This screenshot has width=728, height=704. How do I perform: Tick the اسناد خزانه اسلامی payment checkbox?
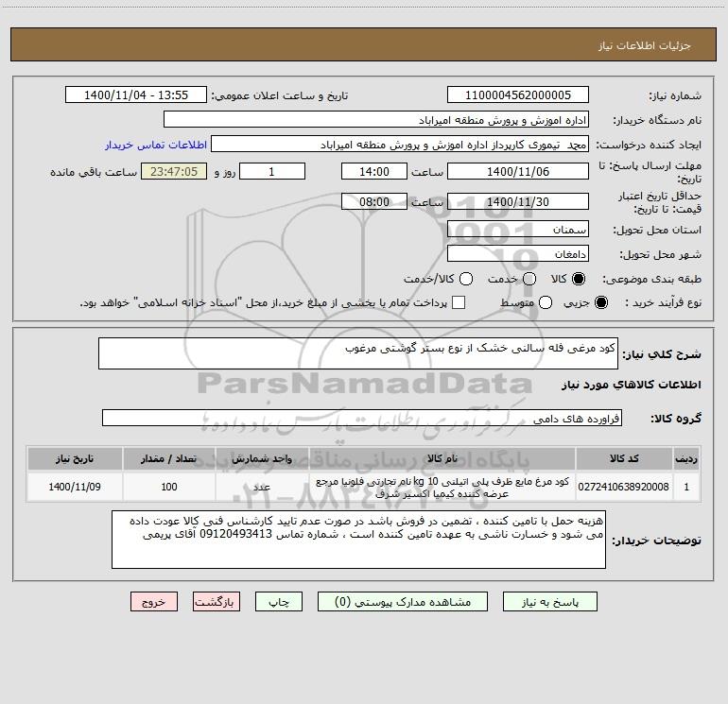[459, 302]
